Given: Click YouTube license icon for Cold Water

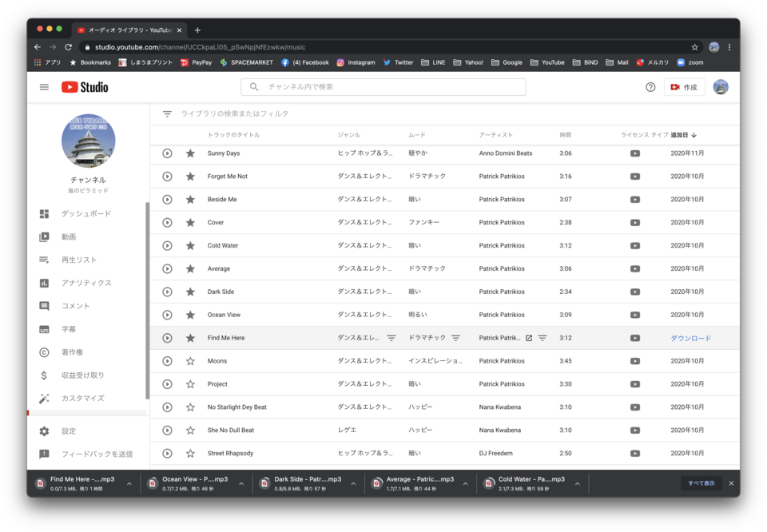Looking at the screenshot, I should [634, 246].
